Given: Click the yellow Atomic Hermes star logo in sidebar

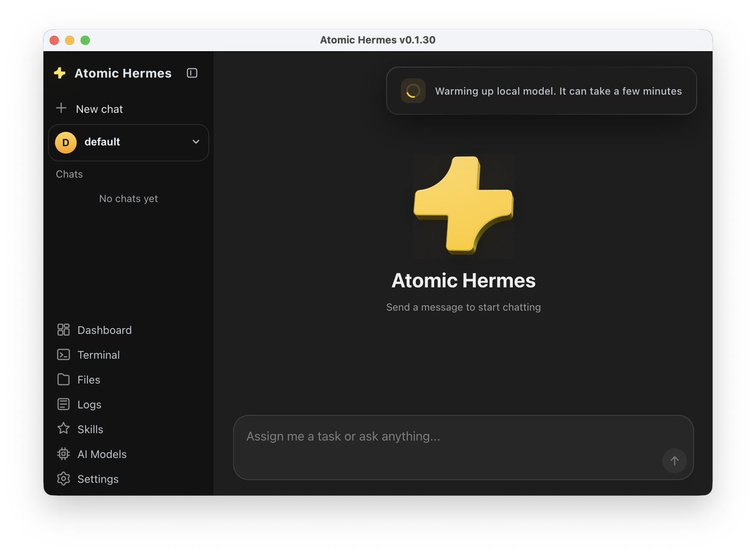Looking at the screenshot, I should click(60, 73).
